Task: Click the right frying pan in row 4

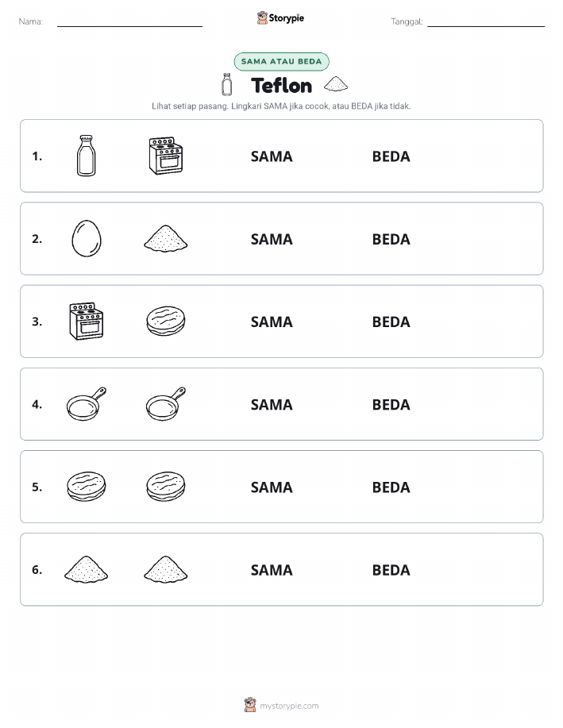Action: pyautogui.click(x=166, y=404)
